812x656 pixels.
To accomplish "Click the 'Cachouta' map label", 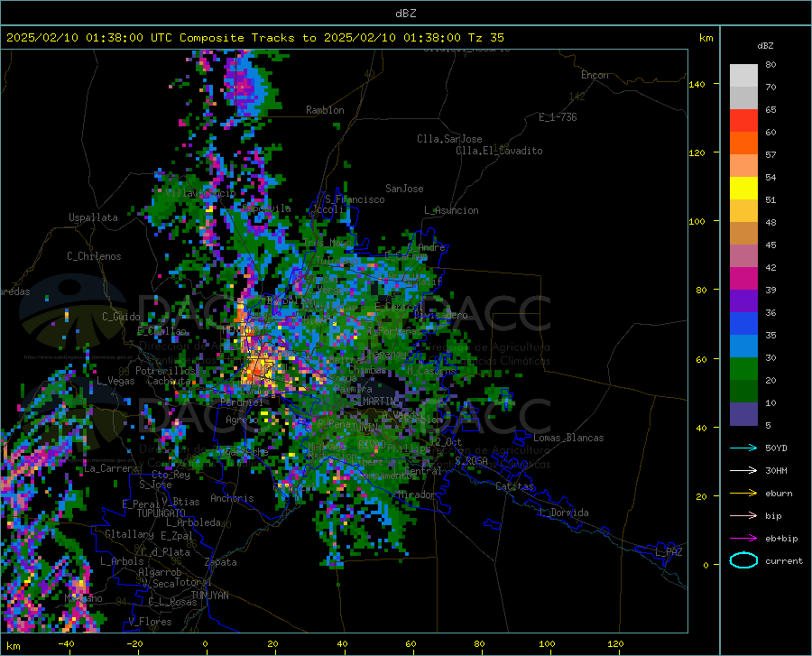I will click(169, 381).
